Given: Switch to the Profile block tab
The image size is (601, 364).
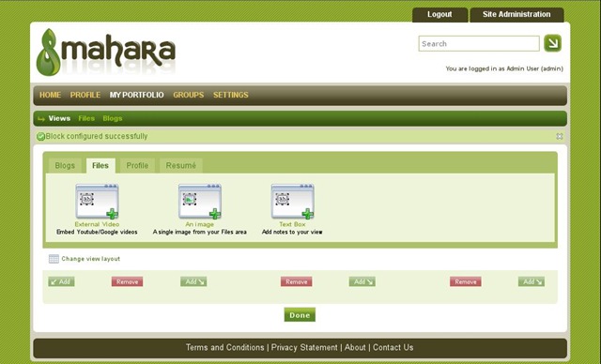Looking at the screenshot, I should tap(137, 166).
